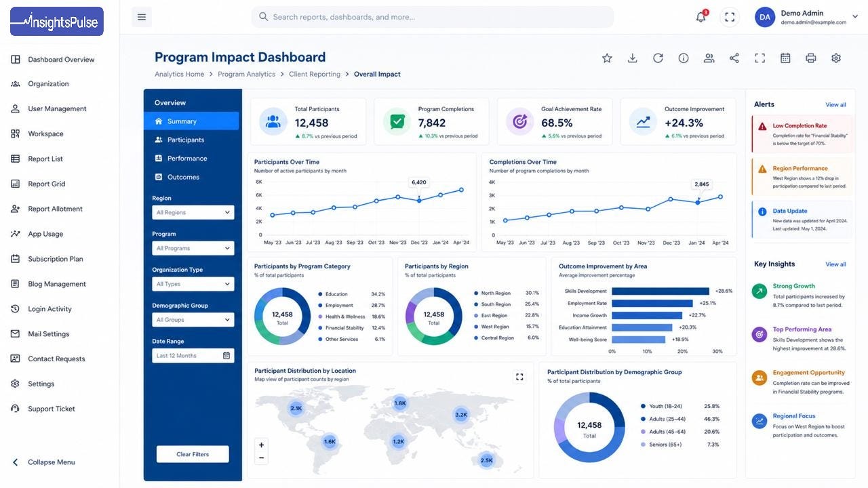The image size is (868, 488).
Task: Open dashboard settings gear
Action: (836, 58)
